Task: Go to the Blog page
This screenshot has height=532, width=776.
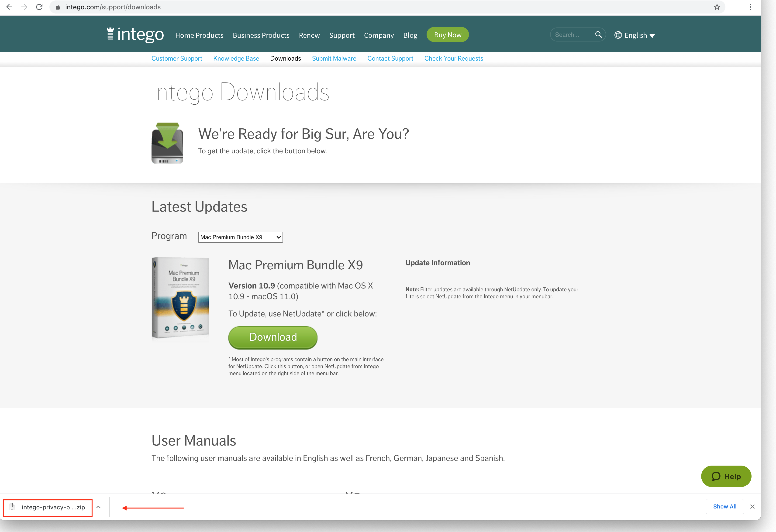Action: coord(410,35)
